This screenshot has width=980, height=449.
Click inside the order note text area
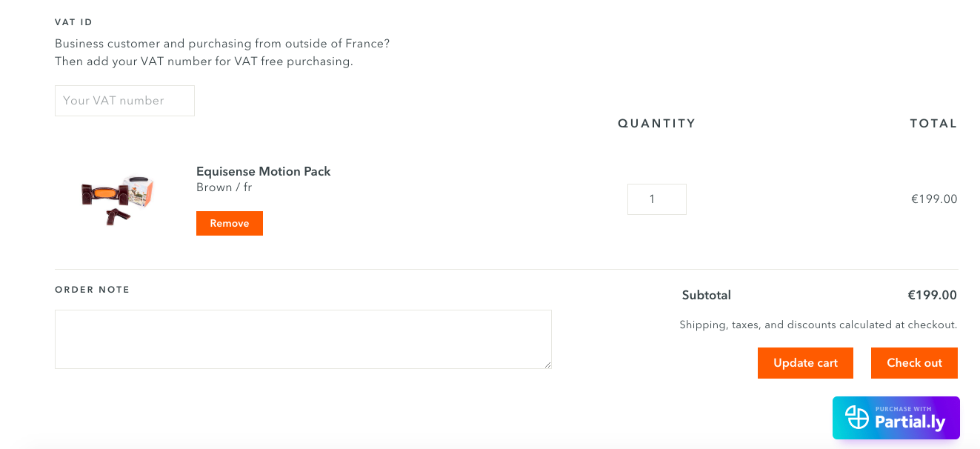click(x=303, y=339)
